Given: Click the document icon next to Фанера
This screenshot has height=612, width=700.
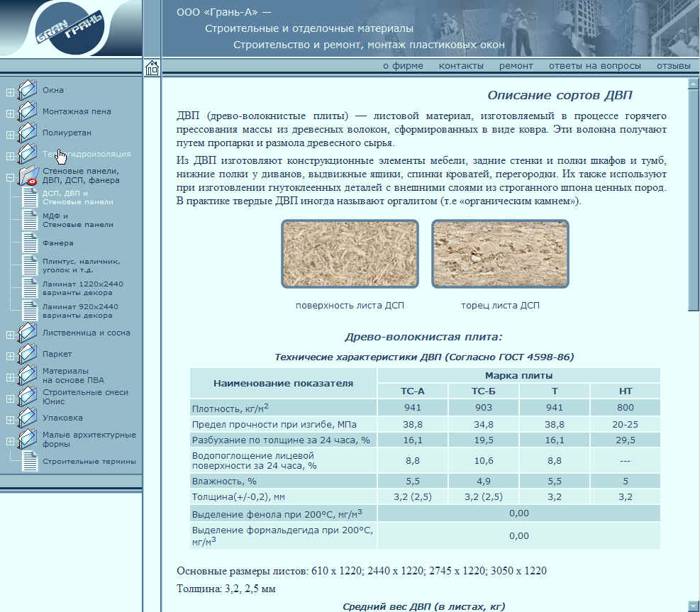Looking at the screenshot, I should (x=30, y=243).
